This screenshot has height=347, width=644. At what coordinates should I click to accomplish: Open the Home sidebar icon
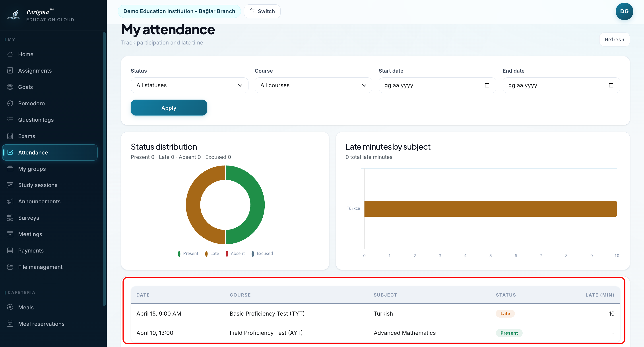(x=10, y=54)
